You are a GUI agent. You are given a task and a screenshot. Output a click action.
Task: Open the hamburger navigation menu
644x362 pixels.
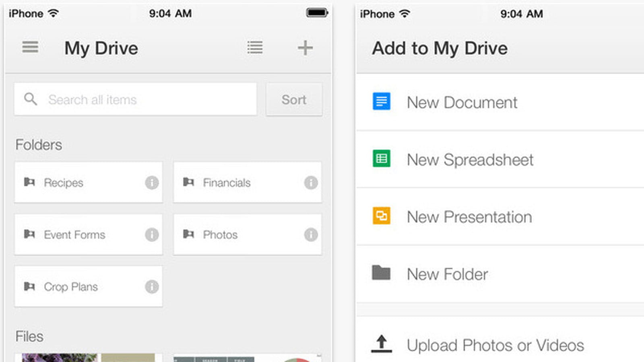coord(30,47)
